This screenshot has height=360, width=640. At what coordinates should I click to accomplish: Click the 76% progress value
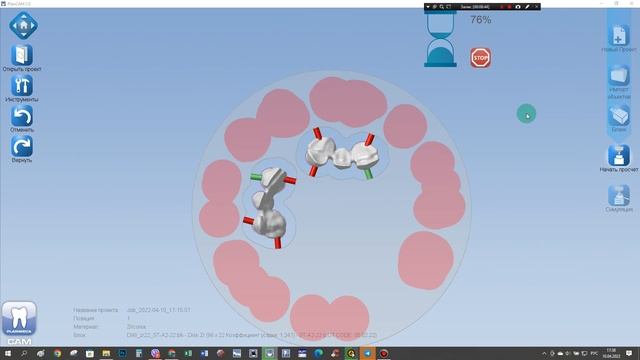tap(480, 20)
